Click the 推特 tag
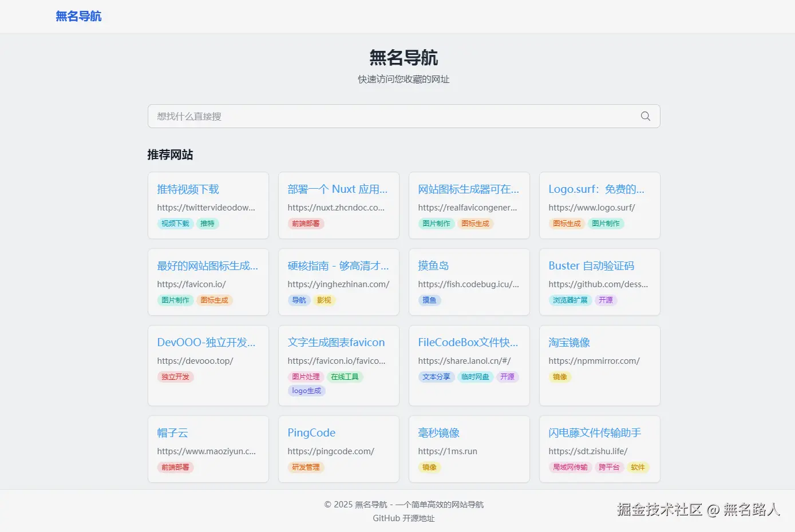Viewport: 795px width, 532px height. 207,224
